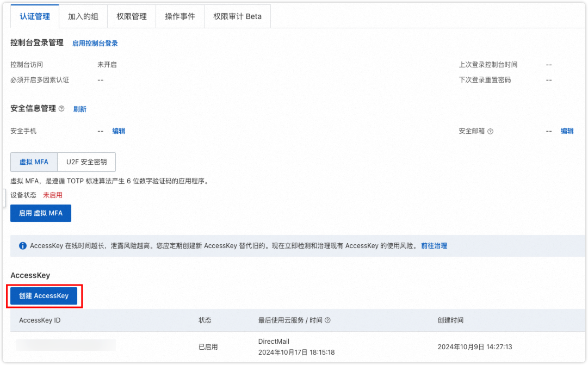Switch to the 加入的组 tab
The image size is (588, 365).
[83, 16]
